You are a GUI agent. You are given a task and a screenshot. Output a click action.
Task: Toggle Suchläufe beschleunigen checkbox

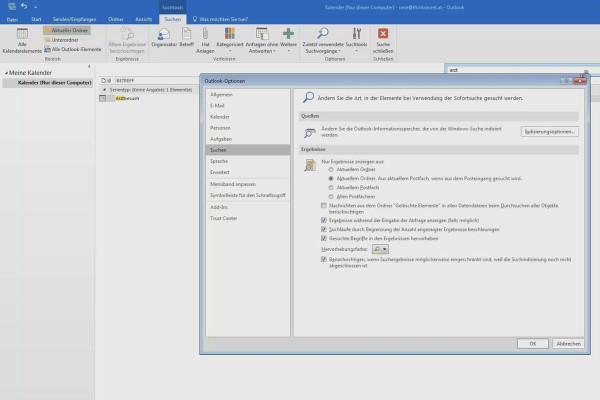(324, 229)
